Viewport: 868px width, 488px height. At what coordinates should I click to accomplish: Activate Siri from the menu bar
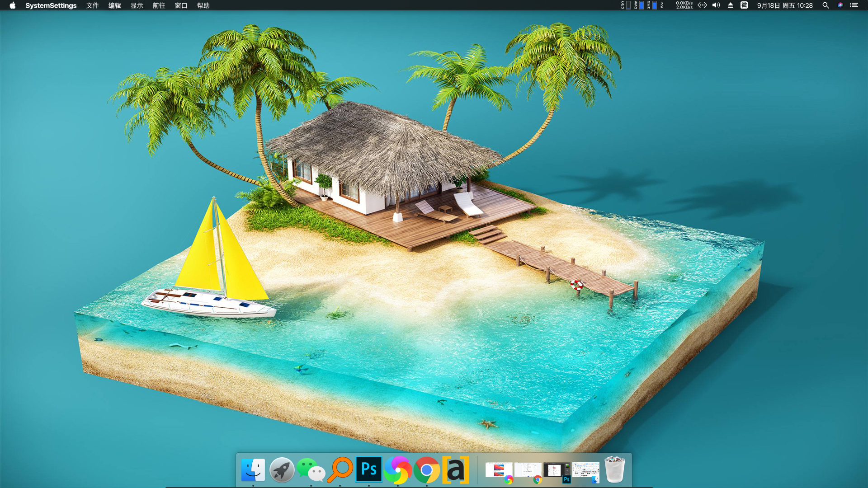[x=840, y=5]
